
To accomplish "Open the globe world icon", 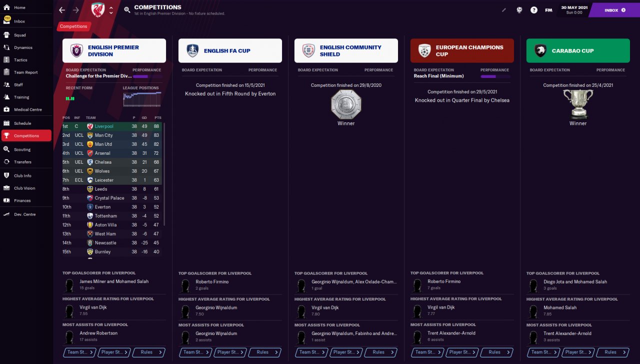I will coord(519,10).
